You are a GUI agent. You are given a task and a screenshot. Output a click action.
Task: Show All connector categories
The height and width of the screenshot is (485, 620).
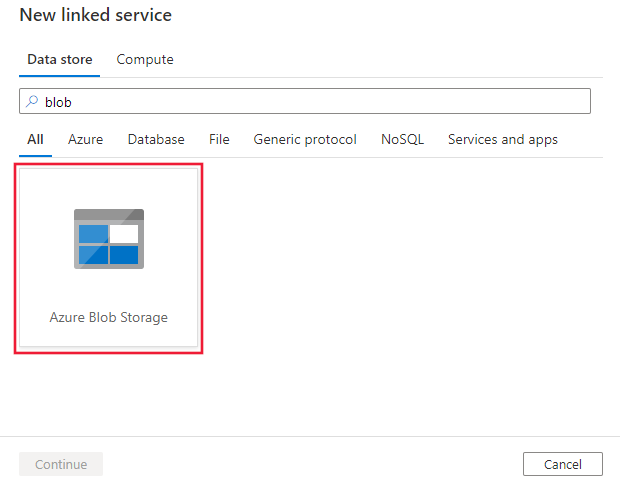(35, 140)
